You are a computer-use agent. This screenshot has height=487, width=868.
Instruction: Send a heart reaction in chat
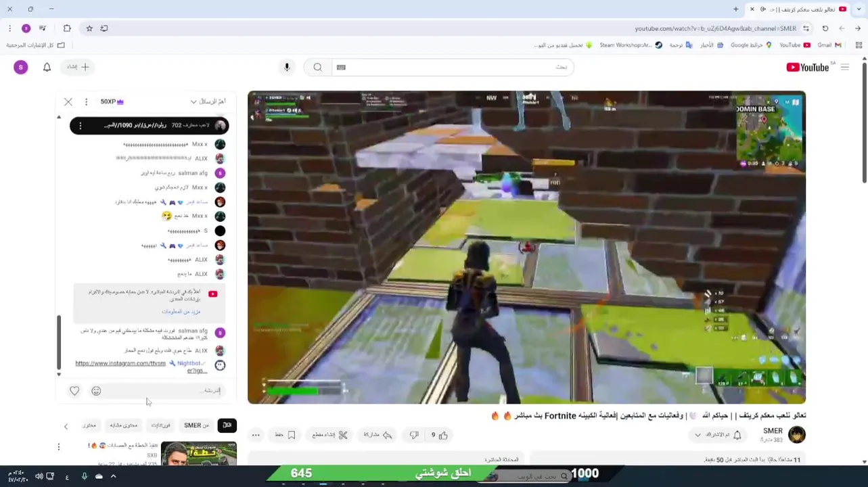pos(74,390)
